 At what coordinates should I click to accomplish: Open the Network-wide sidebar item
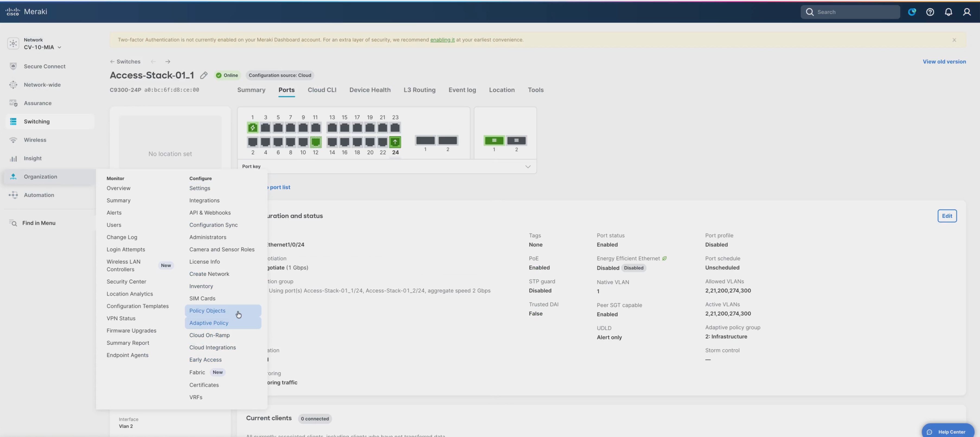point(50,85)
